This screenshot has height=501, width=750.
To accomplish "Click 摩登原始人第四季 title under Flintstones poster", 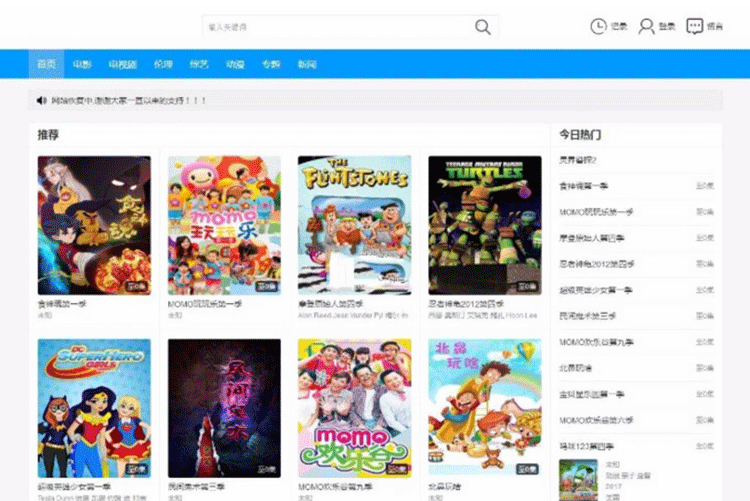I will pos(331,304).
